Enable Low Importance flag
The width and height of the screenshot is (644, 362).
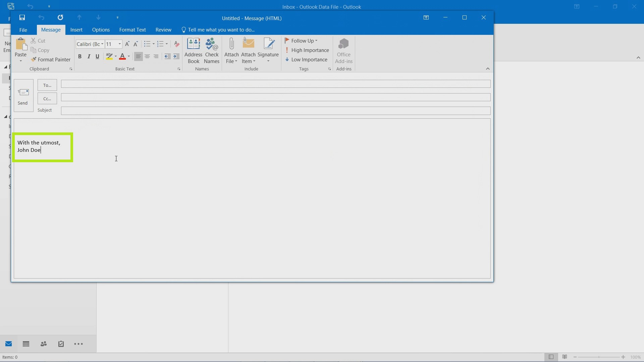pos(307,59)
